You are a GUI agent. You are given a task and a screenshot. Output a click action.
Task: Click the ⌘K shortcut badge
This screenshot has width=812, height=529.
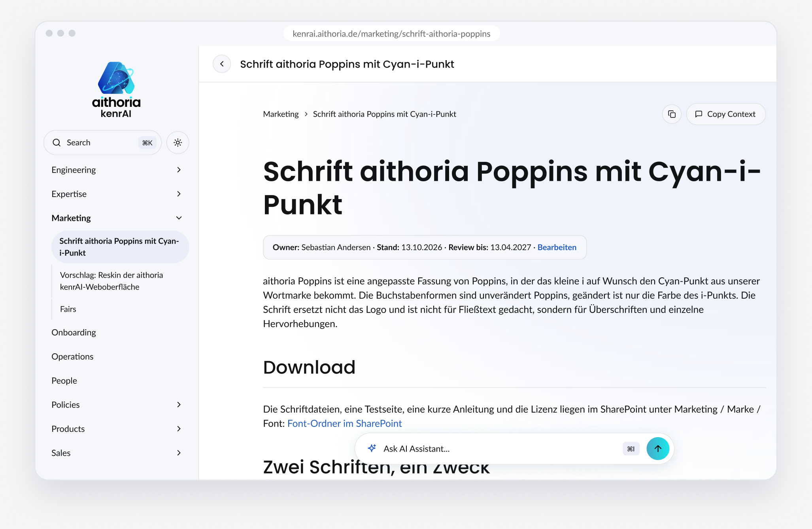pyautogui.click(x=147, y=143)
